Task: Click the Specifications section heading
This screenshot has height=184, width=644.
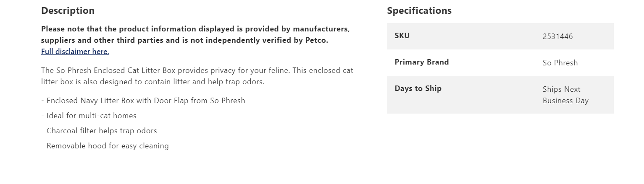Action: tap(419, 10)
